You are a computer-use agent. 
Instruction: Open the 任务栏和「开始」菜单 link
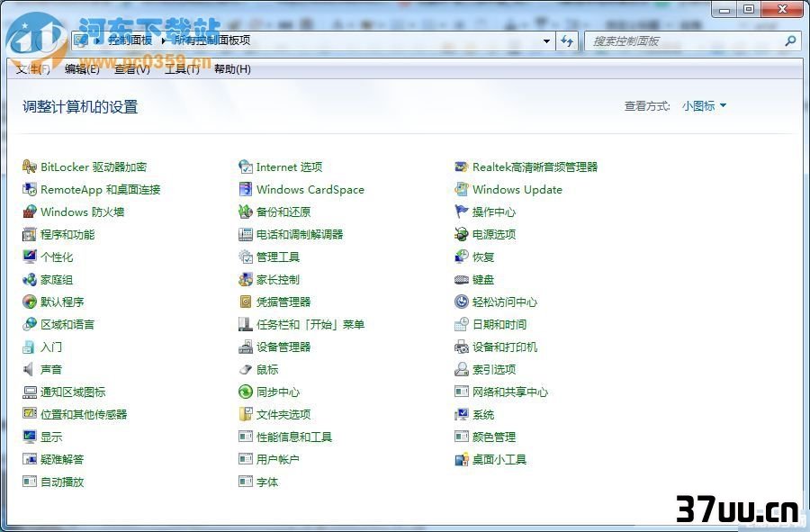pos(310,324)
